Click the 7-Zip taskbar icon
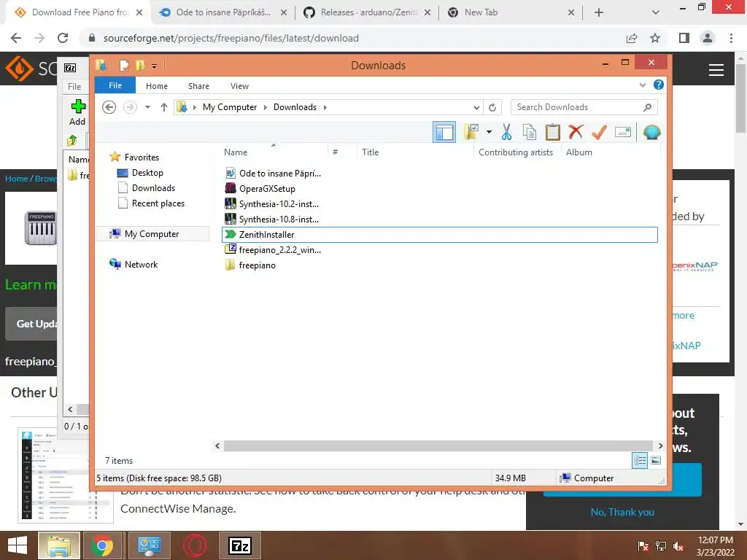 [239, 545]
